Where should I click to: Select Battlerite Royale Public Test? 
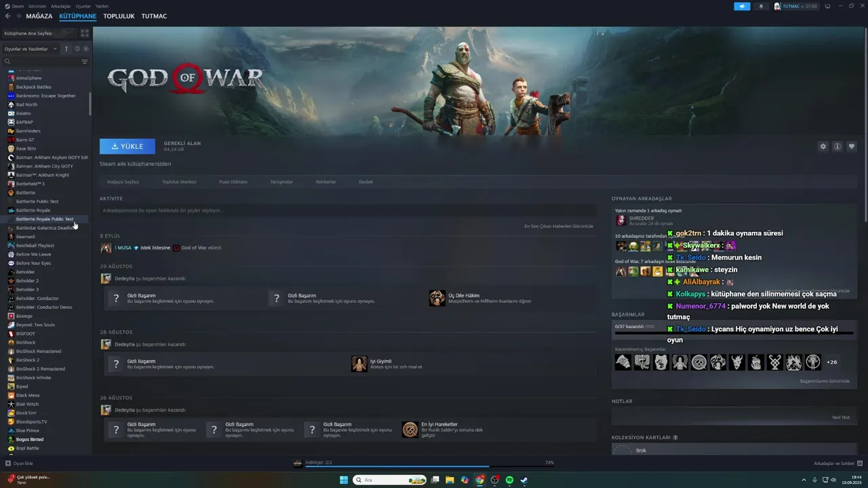[45, 219]
